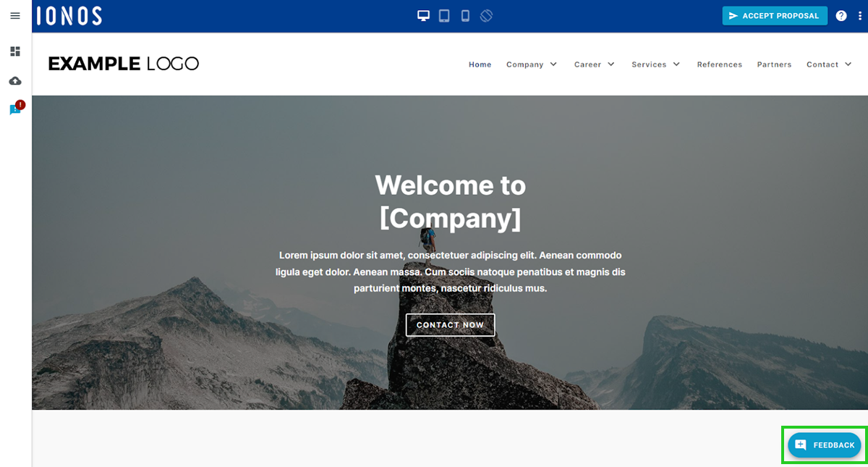Preview site in mobile view
868x467 pixels.
(465, 14)
